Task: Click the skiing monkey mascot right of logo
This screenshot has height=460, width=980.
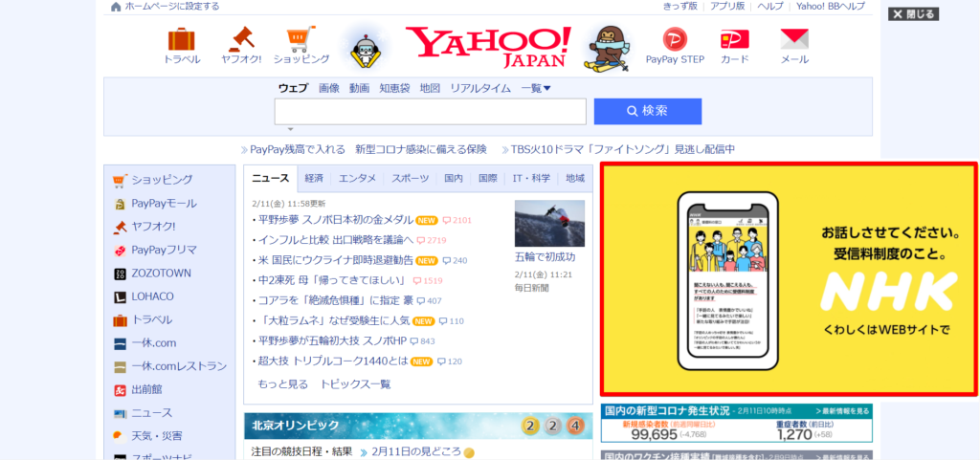Action: tap(608, 48)
